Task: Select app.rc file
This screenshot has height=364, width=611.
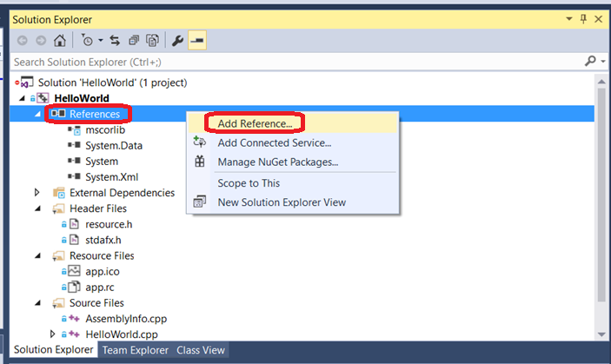Action: pos(100,288)
